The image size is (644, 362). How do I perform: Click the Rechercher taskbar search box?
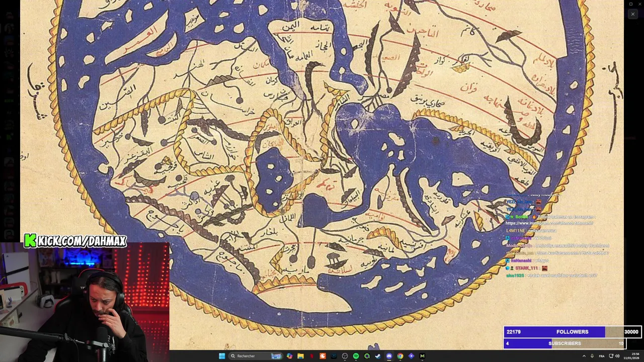(x=256, y=356)
